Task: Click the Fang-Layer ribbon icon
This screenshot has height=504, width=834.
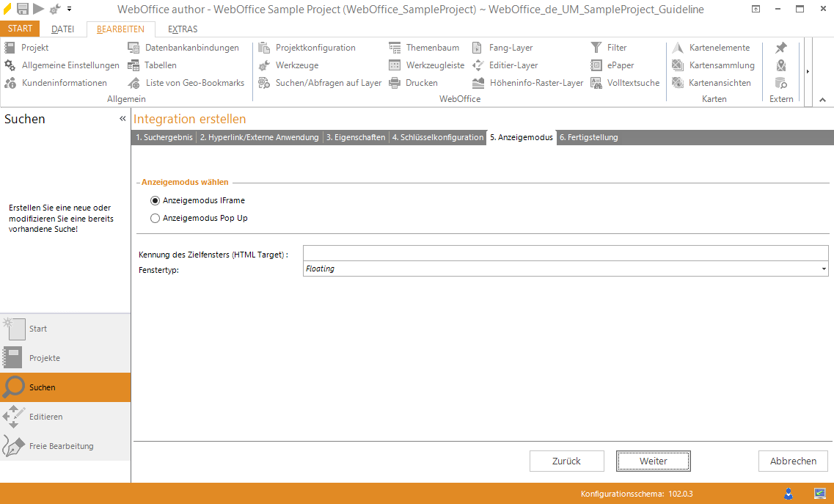Action: (478, 48)
